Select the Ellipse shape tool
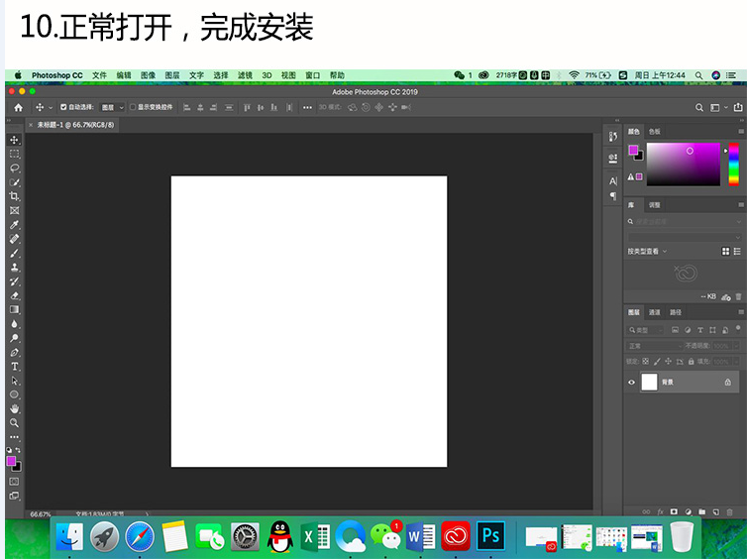This screenshot has height=560, width=747. pyautogui.click(x=14, y=394)
